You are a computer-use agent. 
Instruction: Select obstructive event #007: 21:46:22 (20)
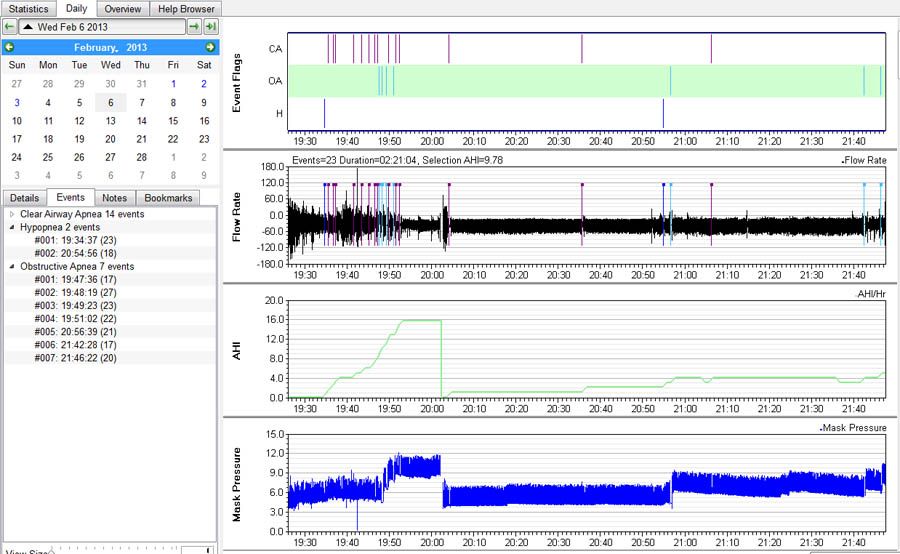click(75, 358)
